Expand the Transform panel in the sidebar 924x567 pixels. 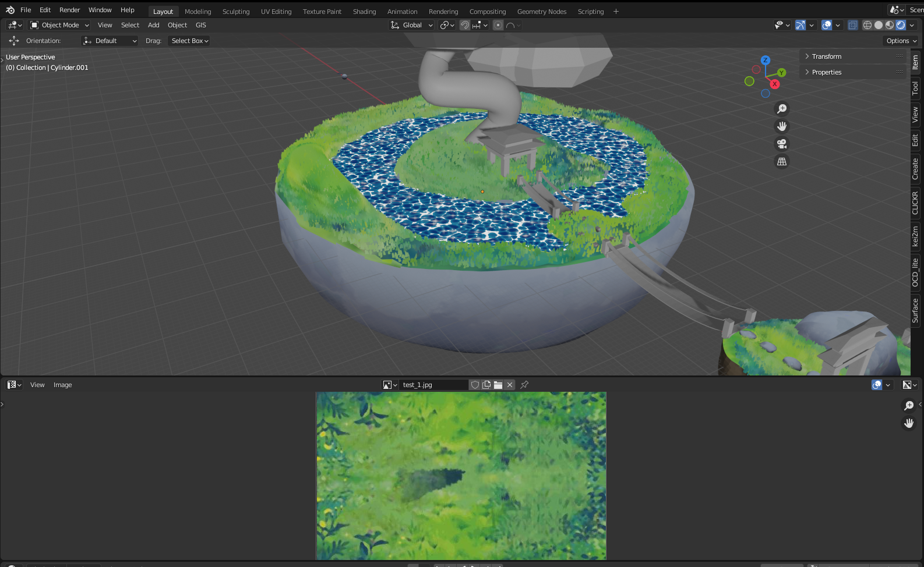coord(826,56)
